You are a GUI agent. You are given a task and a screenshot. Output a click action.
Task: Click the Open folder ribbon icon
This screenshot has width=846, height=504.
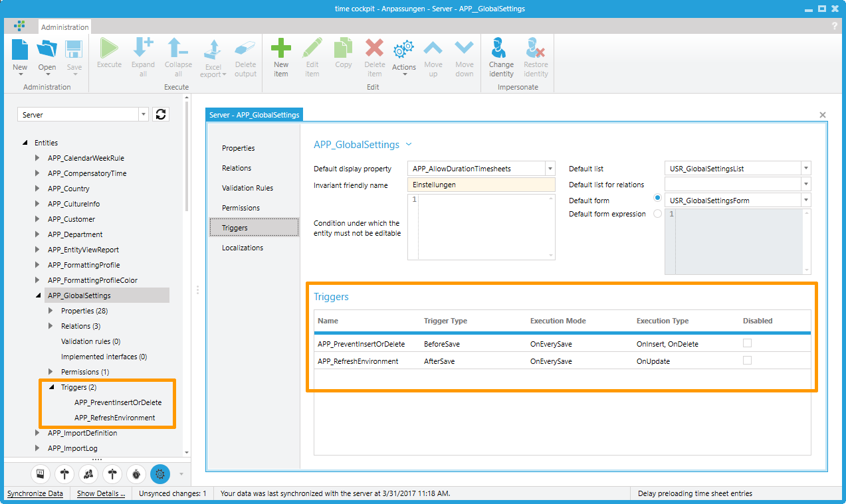47,49
